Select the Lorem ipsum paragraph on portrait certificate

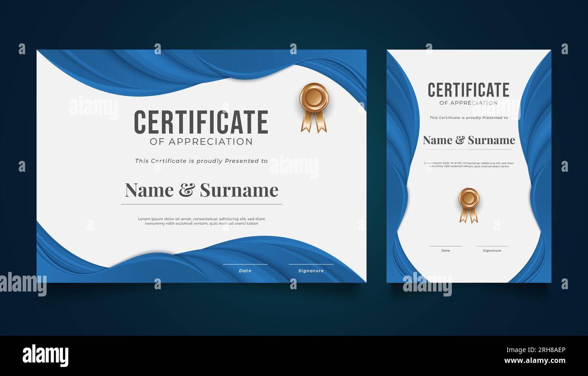click(x=469, y=164)
